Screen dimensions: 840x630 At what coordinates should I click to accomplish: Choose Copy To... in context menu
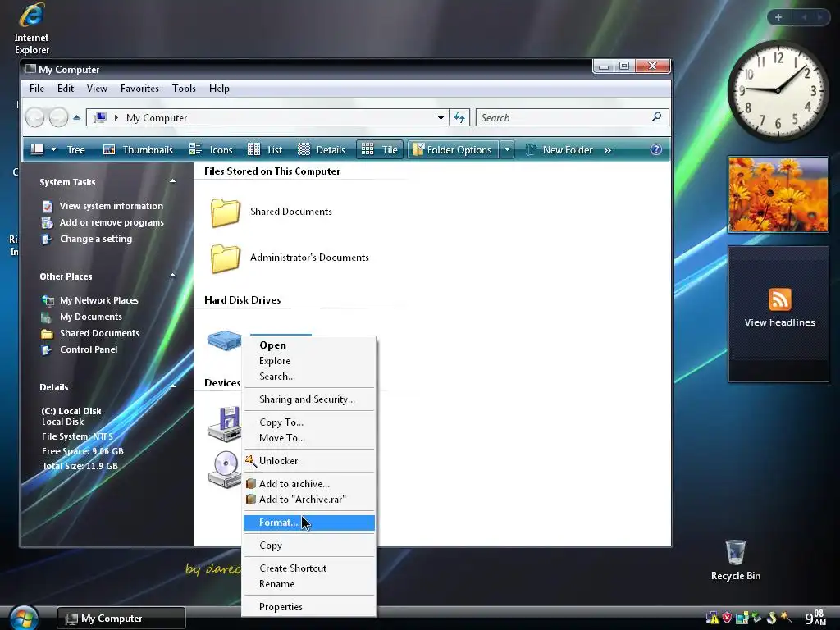(309, 422)
